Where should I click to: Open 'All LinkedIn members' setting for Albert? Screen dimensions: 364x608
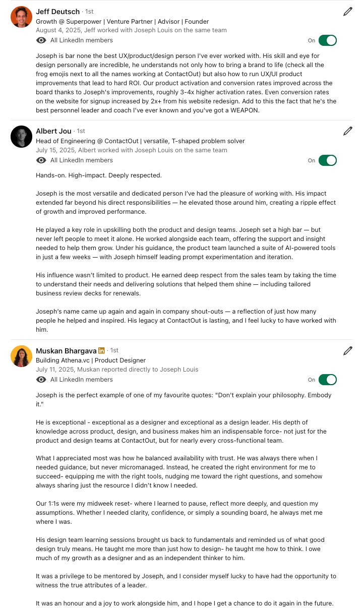point(81,160)
